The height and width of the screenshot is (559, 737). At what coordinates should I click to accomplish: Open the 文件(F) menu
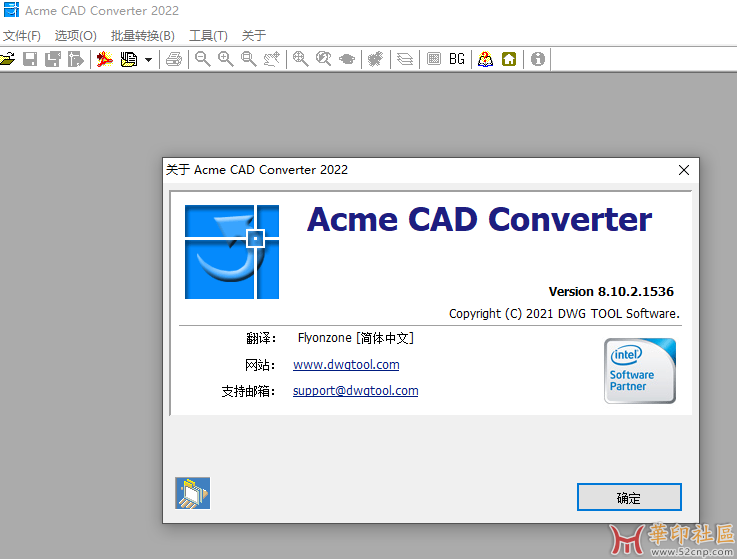click(x=22, y=36)
